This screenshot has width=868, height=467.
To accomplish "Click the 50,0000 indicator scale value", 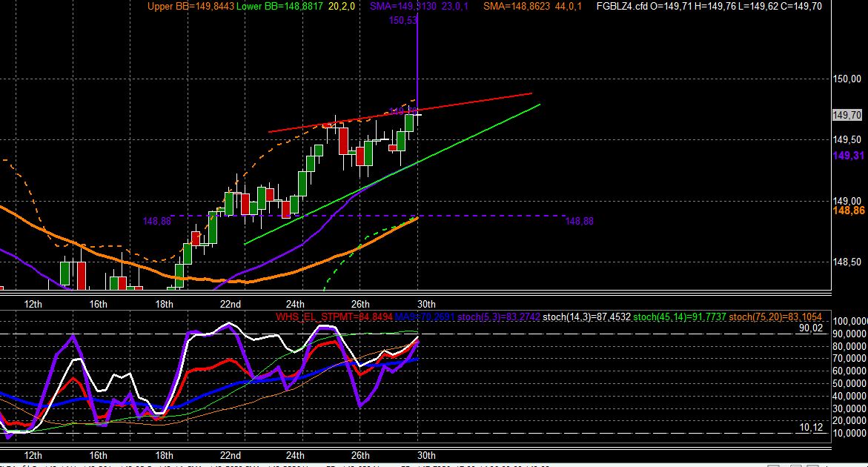I will click(x=850, y=383).
